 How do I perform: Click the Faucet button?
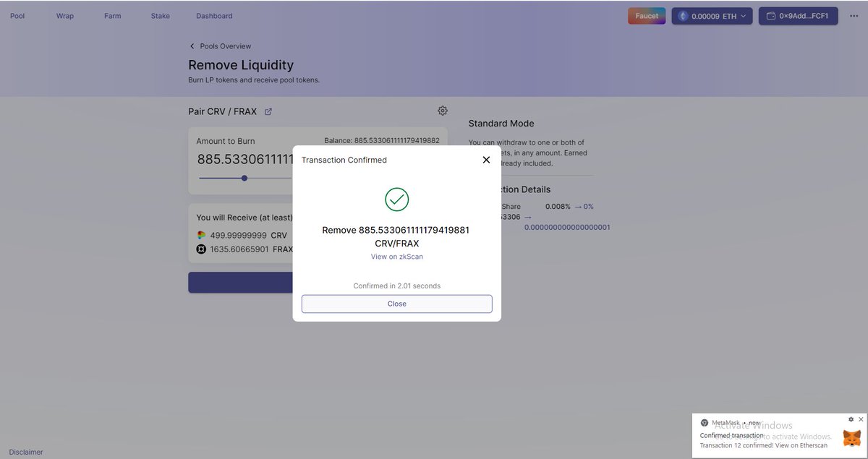pos(647,16)
